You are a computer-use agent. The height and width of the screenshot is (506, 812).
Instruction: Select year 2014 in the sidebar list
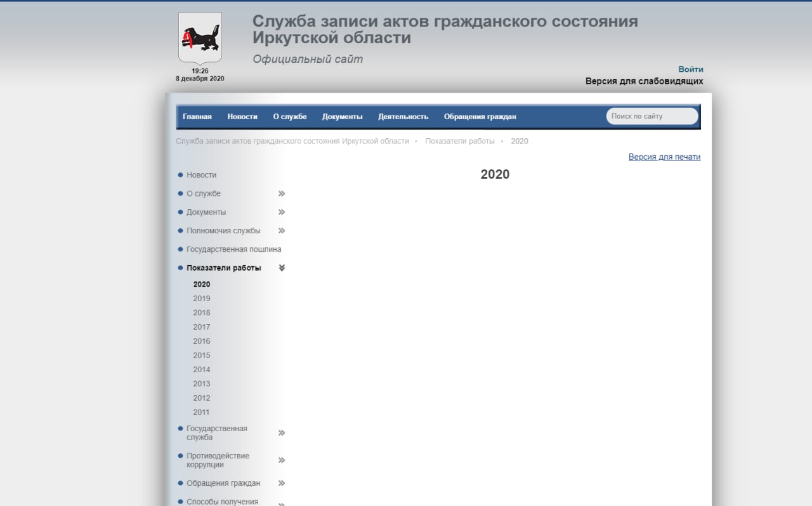(x=202, y=370)
